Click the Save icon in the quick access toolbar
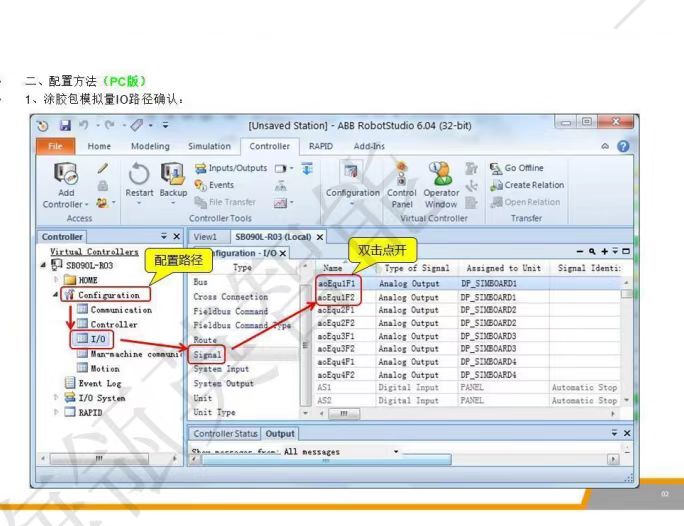684x526 pixels. point(65,126)
